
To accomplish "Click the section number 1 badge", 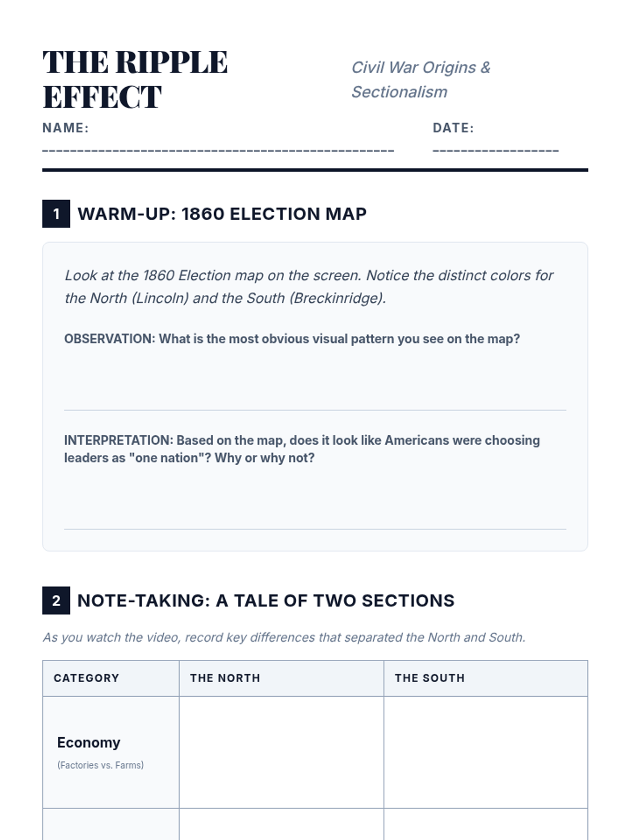I will (56, 214).
